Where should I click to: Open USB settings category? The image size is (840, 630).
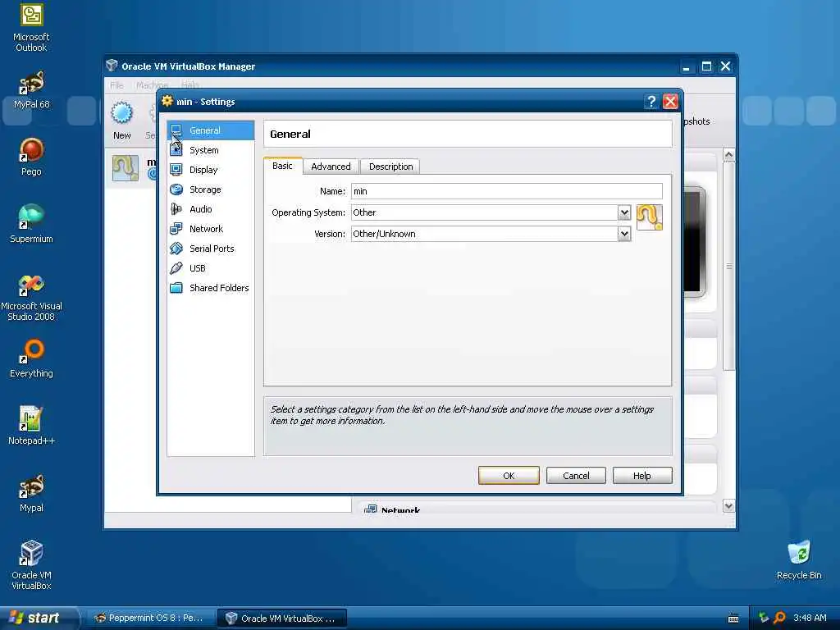[x=211, y=268]
